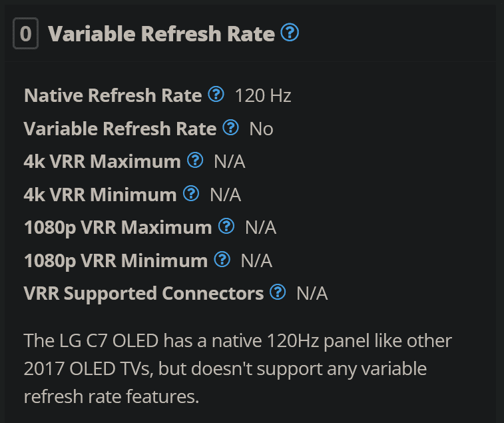This screenshot has width=504, height=423.
Task: Click the score box showing 0
Action: tap(26, 33)
